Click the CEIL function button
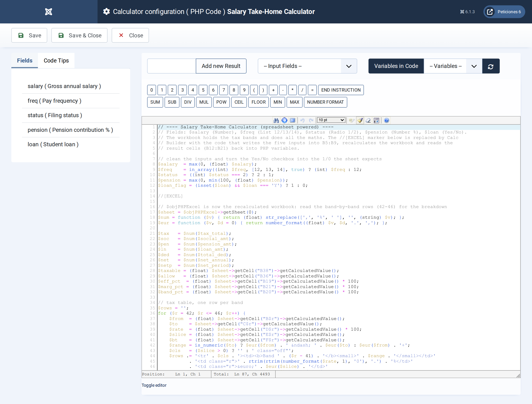 (x=239, y=102)
